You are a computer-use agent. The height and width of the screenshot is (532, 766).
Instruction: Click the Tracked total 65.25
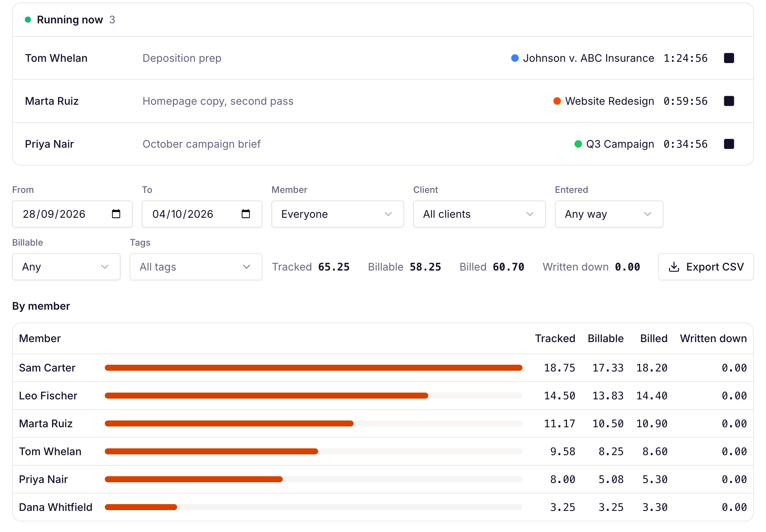(334, 267)
